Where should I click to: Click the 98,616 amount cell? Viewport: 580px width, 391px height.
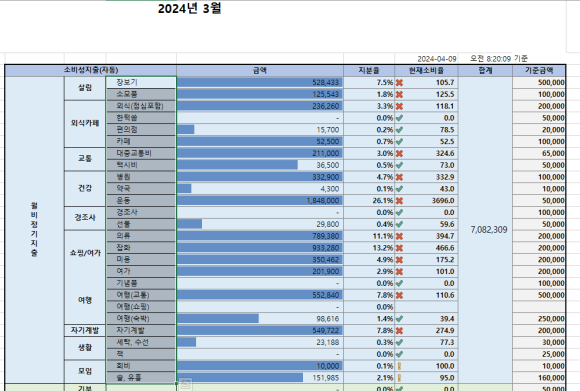click(260, 319)
